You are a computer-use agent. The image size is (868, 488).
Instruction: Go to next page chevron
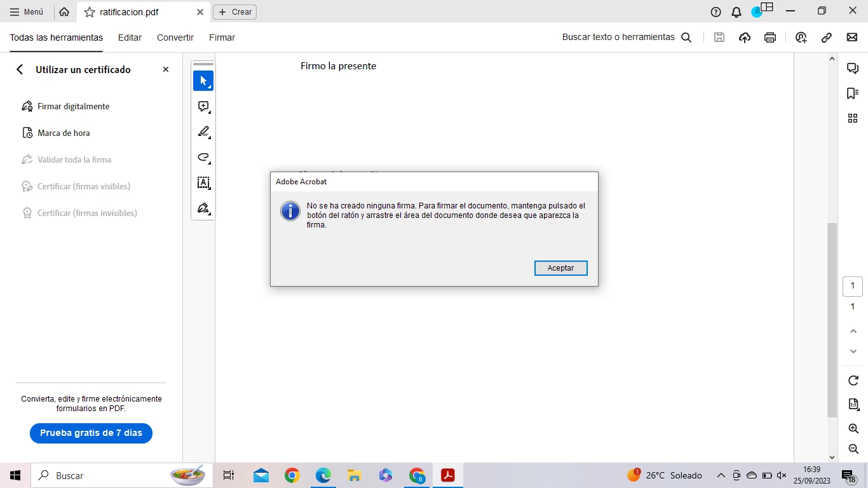tap(853, 351)
